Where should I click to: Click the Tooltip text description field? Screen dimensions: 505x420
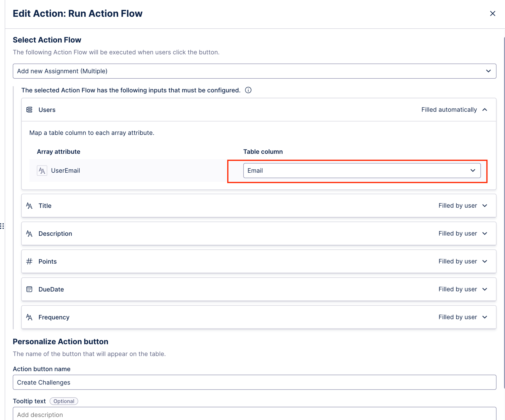pyautogui.click(x=254, y=414)
